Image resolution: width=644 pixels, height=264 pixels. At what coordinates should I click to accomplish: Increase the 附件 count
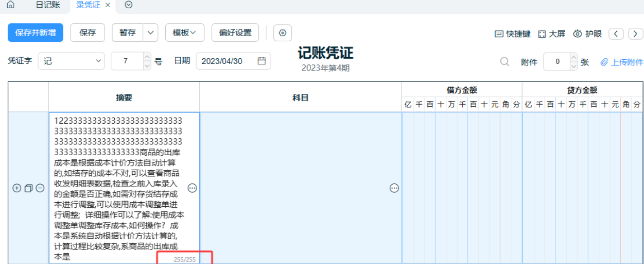point(574,58)
